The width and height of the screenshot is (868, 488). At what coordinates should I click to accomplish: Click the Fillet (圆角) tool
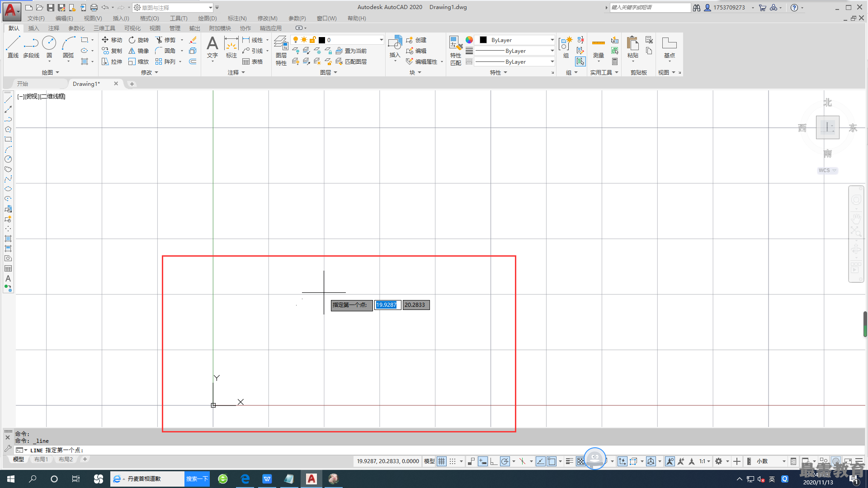point(165,51)
